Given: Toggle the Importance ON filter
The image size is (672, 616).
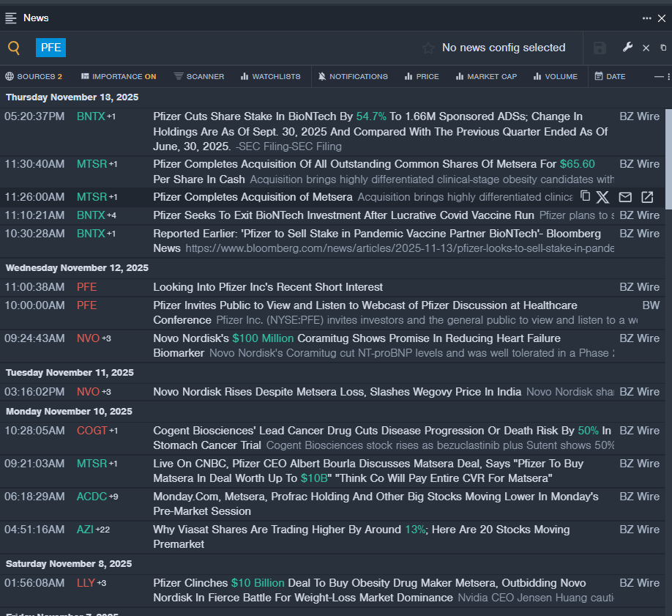Looking at the screenshot, I should pyautogui.click(x=119, y=76).
